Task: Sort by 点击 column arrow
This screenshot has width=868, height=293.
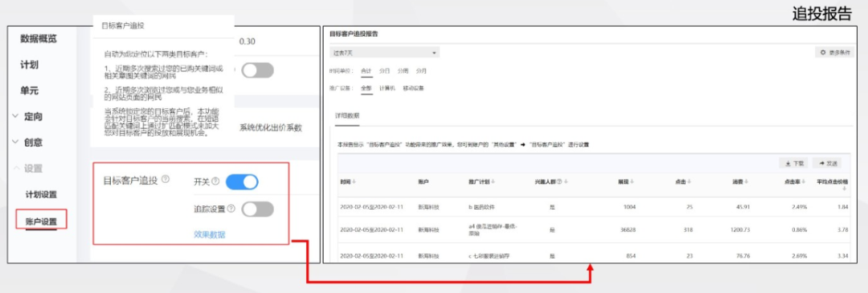Action: (690, 182)
